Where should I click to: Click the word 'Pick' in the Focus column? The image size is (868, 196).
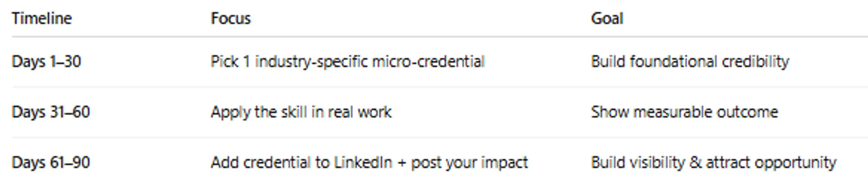click(x=224, y=61)
